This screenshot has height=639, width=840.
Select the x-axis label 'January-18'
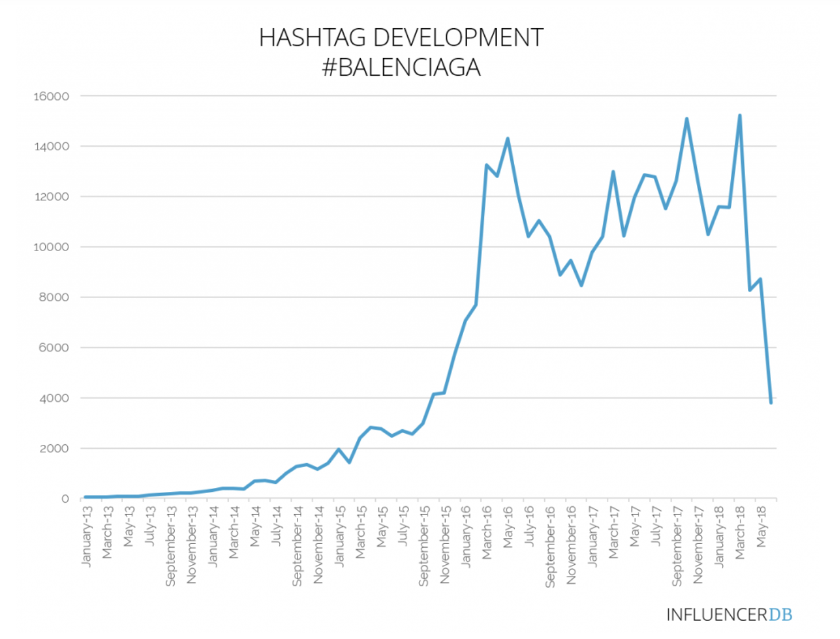coord(719,536)
